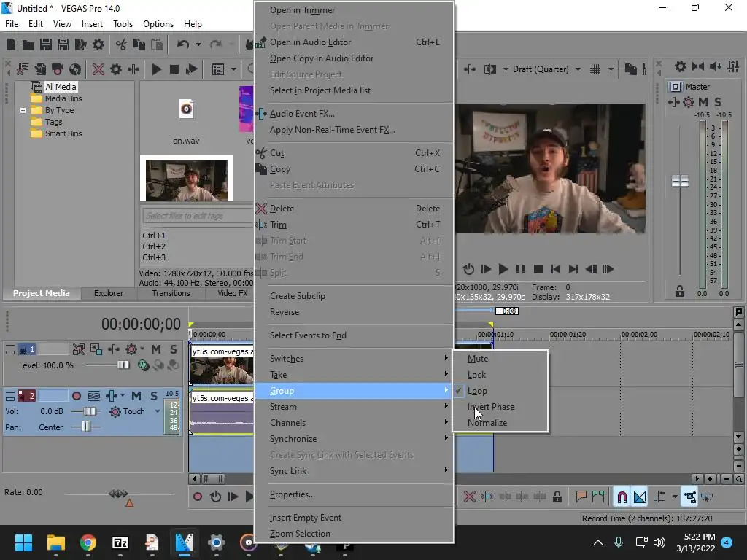Create a new project from the toolbar
The width and height of the screenshot is (747, 560).
[11, 44]
